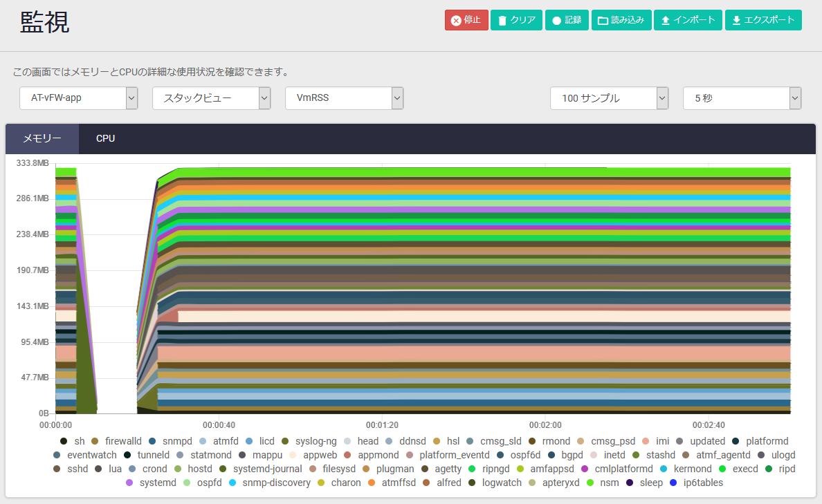The image size is (822, 504).
Task: Hide the platformd legend entry
Action: (760, 441)
